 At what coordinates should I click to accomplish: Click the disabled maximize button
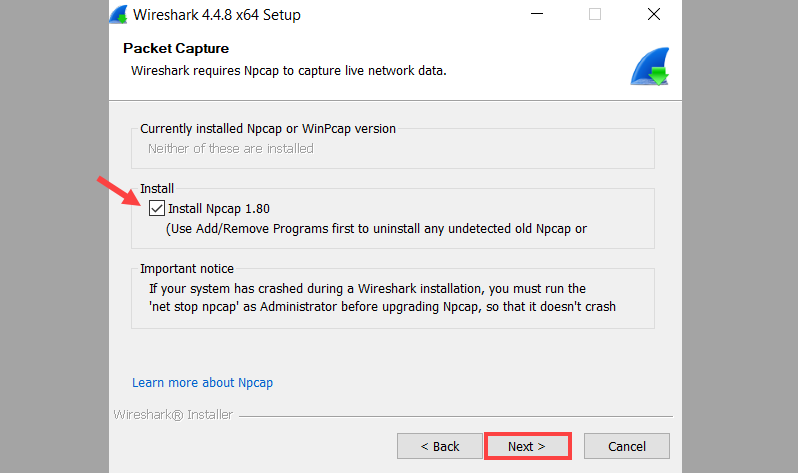click(595, 14)
